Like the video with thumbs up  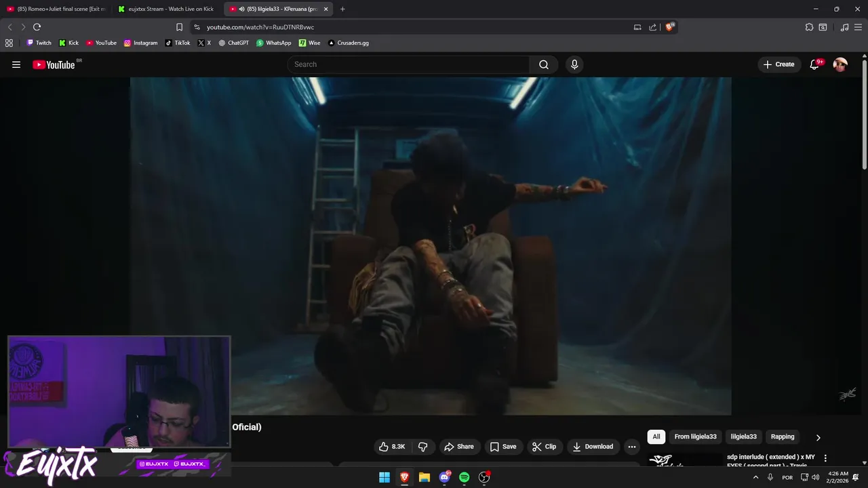click(392, 447)
